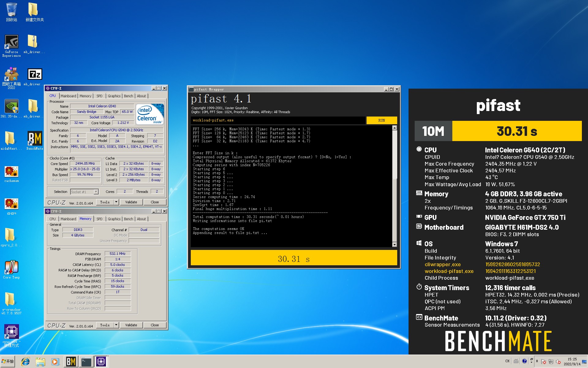The width and height of the screenshot is (588, 368).
Task: Click Validate in lower CPU-Z window
Action: point(131,325)
